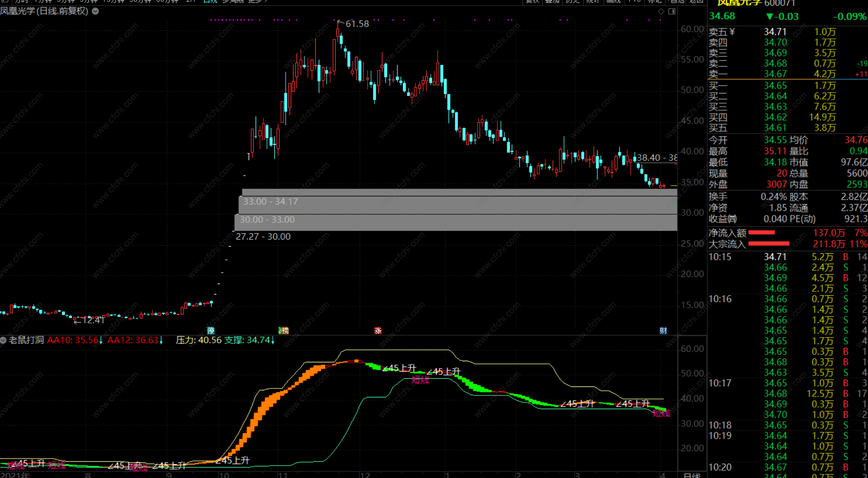This screenshot has height=478, width=868.
Task: Select the 33.00 - 34.17 gray zone band
Action: [270, 202]
